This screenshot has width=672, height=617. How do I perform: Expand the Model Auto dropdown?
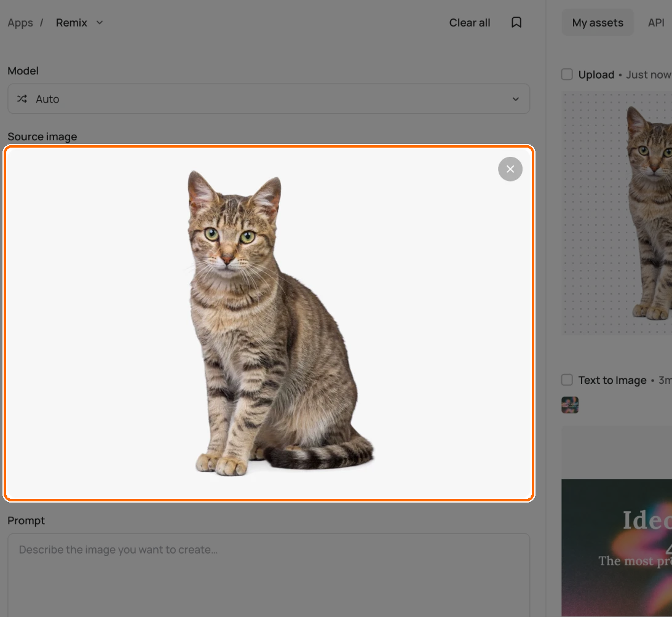[x=269, y=98]
